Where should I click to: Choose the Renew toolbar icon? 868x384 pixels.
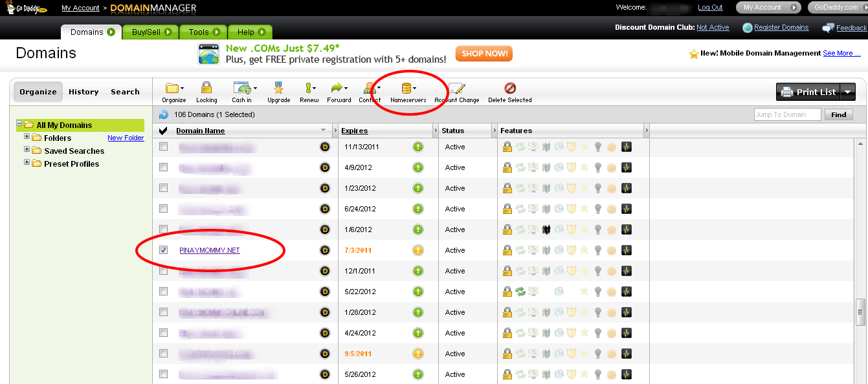point(309,92)
